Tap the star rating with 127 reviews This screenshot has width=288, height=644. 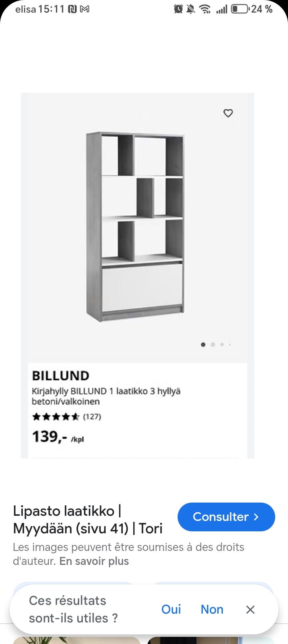coord(66,417)
